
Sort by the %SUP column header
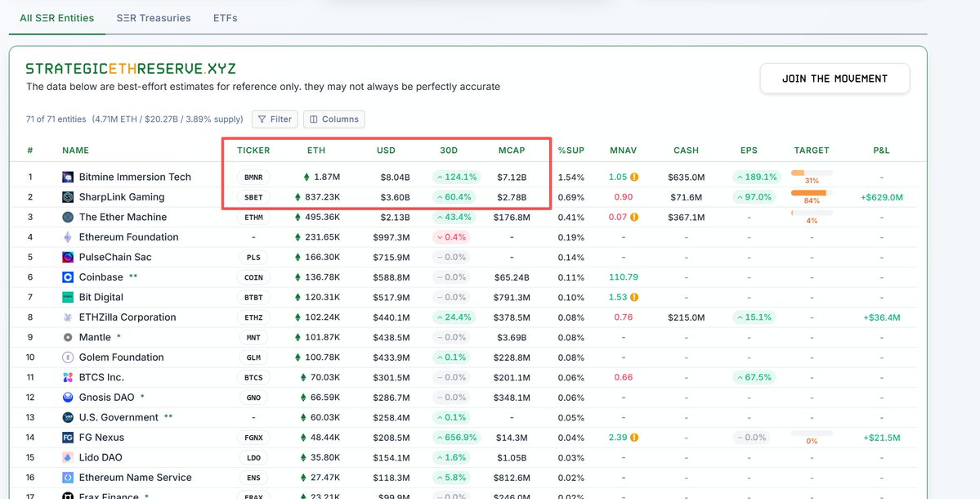(x=571, y=150)
